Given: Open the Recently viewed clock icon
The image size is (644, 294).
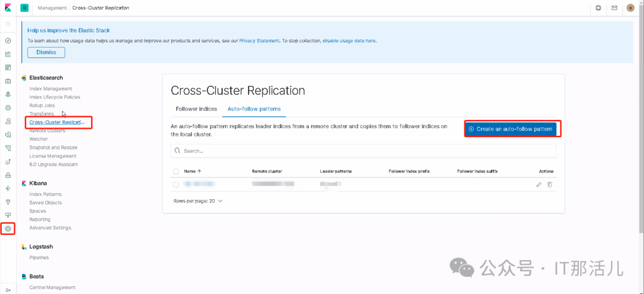Looking at the screenshot, I should 8,24.
